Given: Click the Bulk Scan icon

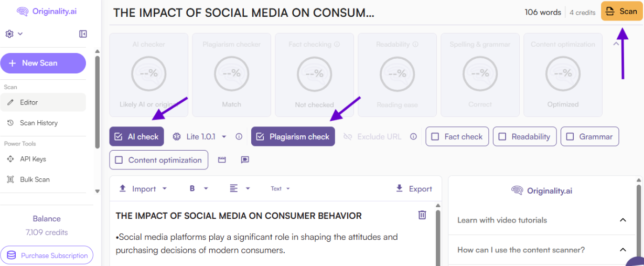Looking at the screenshot, I should pyautogui.click(x=10, y=179).
